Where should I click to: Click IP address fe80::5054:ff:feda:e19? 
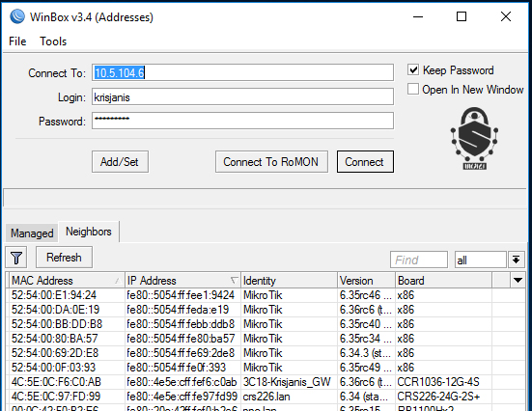tap(178, 310)
